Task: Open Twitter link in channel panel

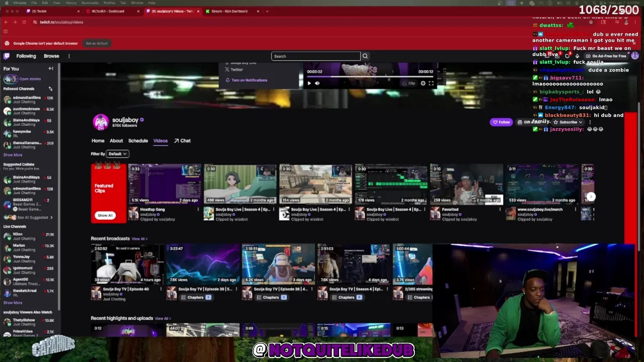Action: 233,69
